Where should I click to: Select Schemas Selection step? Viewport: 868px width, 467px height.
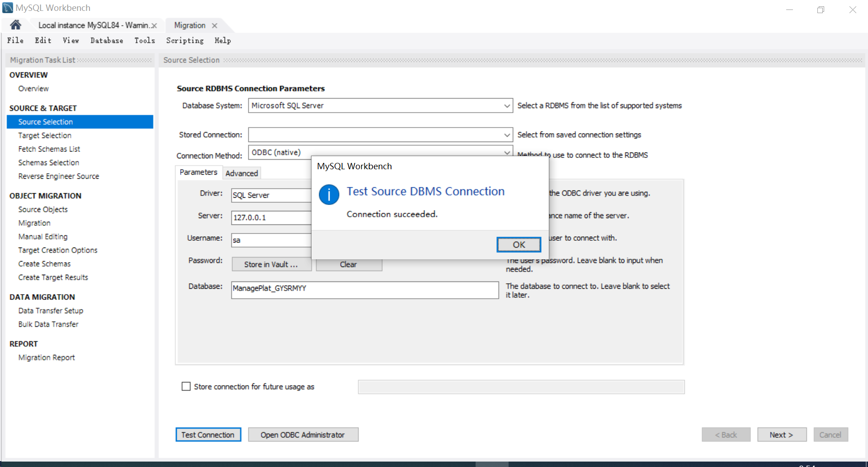(x=49, y=162)
